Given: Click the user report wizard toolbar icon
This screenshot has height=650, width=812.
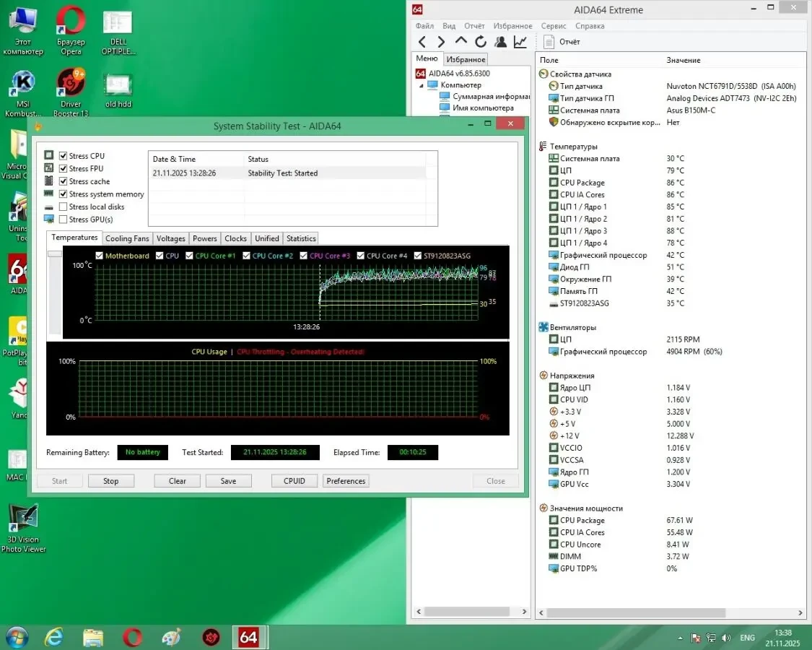Looking at the screenshot, I should [x=500, y=41].
